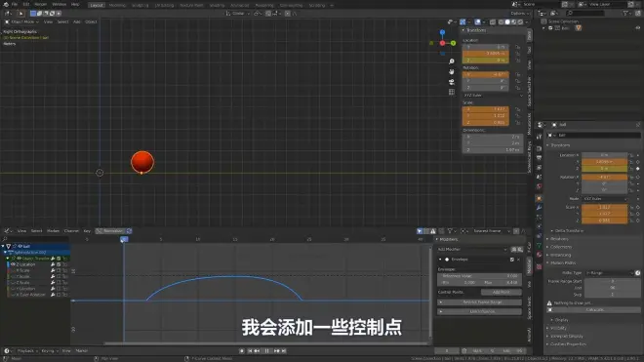Click the blue Z axis gizmo ball
The height and width of the screenshot is (362, 644).
(x=442, y=32)
